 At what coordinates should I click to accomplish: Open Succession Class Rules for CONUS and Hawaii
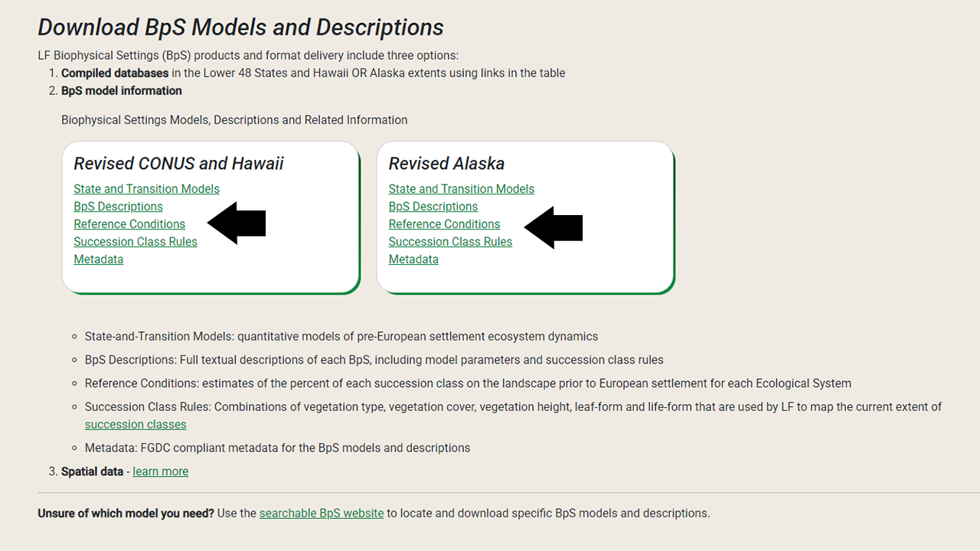[x=135, y=241]
